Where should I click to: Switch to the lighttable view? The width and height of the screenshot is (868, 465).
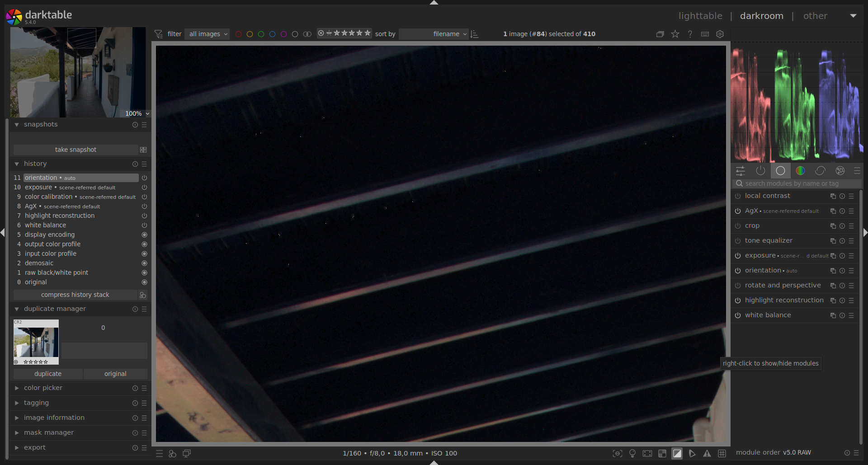700,16
